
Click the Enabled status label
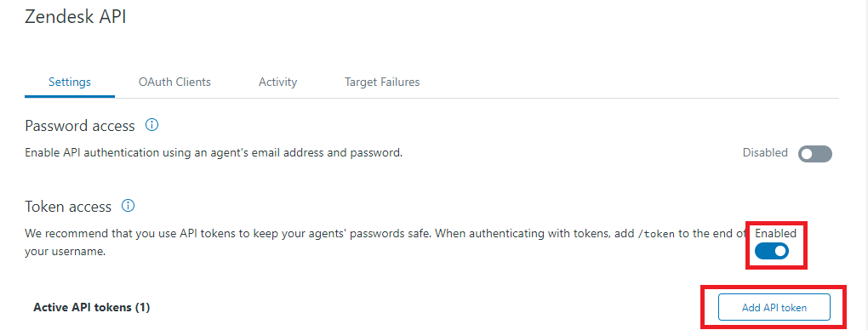pos(775,233)
